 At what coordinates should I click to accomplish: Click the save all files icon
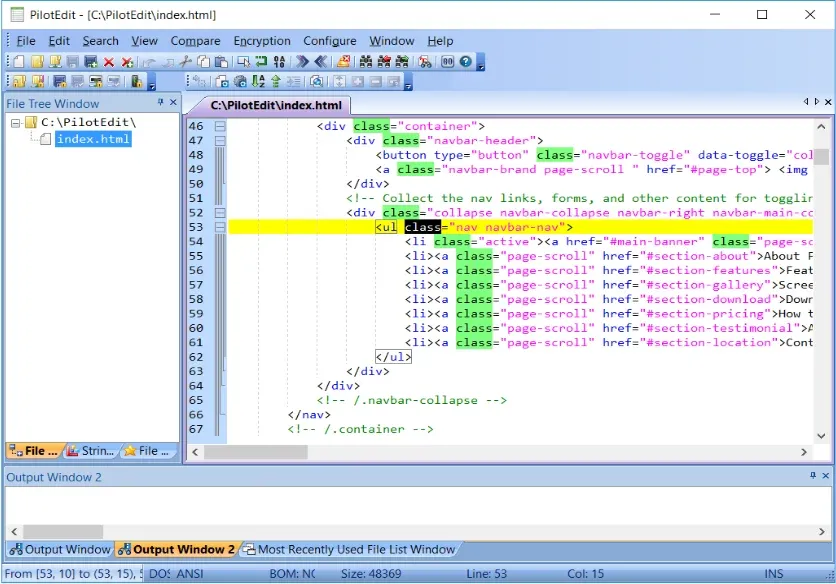coord(91,62)
